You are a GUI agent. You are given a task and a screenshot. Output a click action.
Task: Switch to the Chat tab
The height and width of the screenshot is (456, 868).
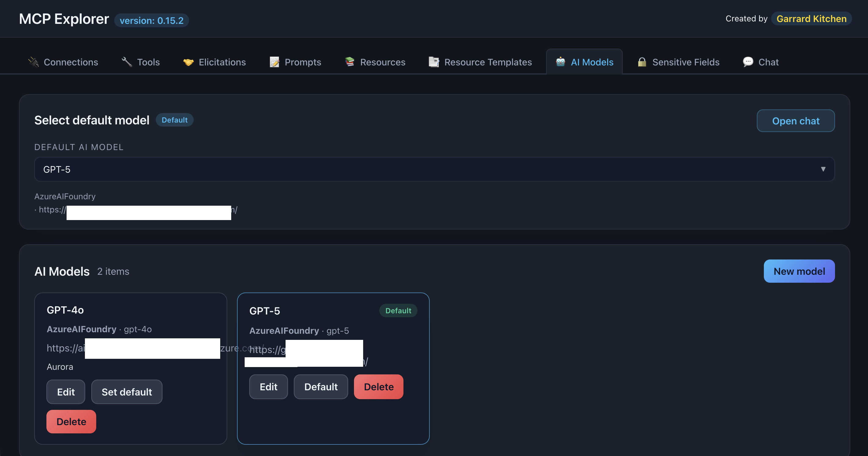768,62
